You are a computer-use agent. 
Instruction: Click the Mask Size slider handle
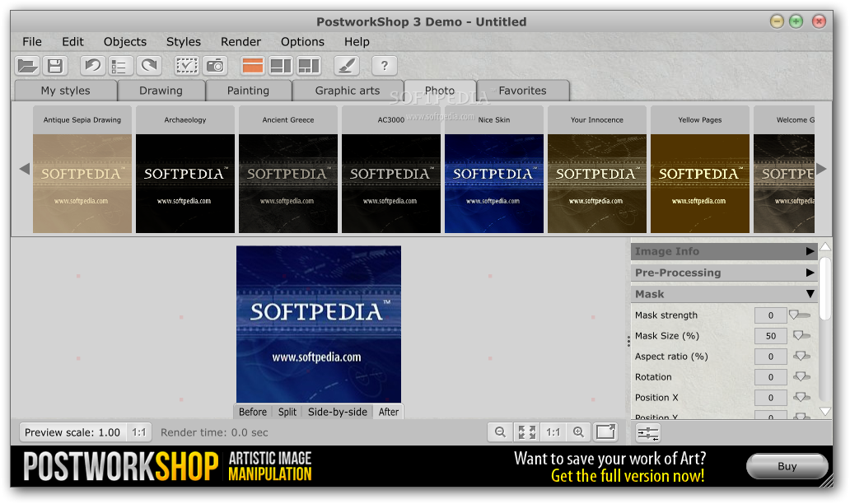(798, 335)
